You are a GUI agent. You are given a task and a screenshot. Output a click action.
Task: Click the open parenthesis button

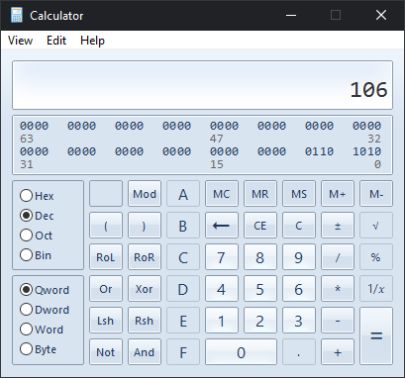tap(106, 226)
